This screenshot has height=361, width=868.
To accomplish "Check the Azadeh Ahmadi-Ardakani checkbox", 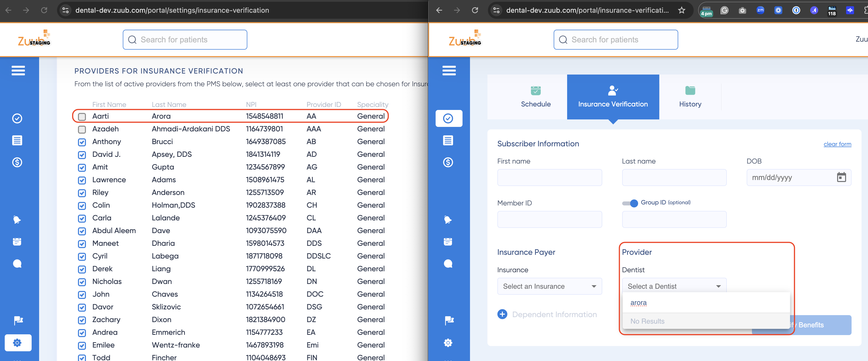I will point(82,130).
